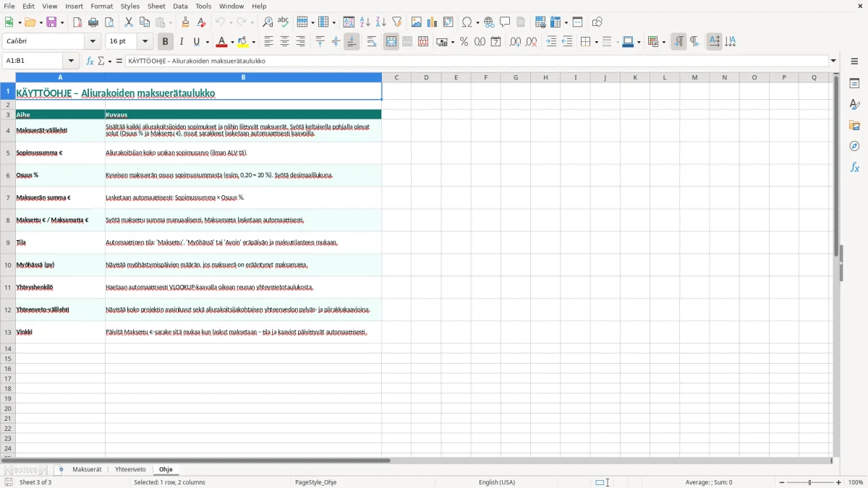Open Special Character dropdown arrow
This screenshot has height=488, width=868.
(x=478, y=22)
